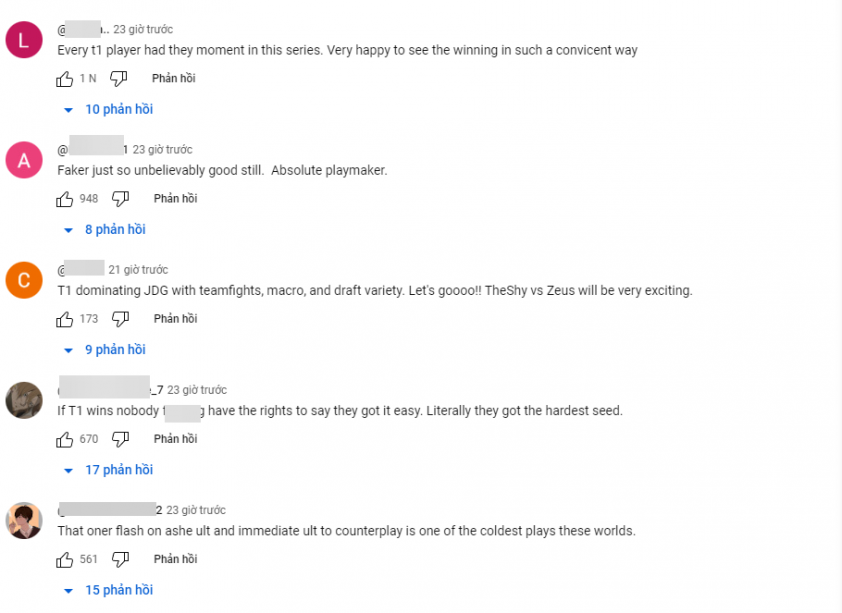Dislike the oner flash on ashe ult comment
The height and width of the screenshot is (613, 842).
point(120,560)
